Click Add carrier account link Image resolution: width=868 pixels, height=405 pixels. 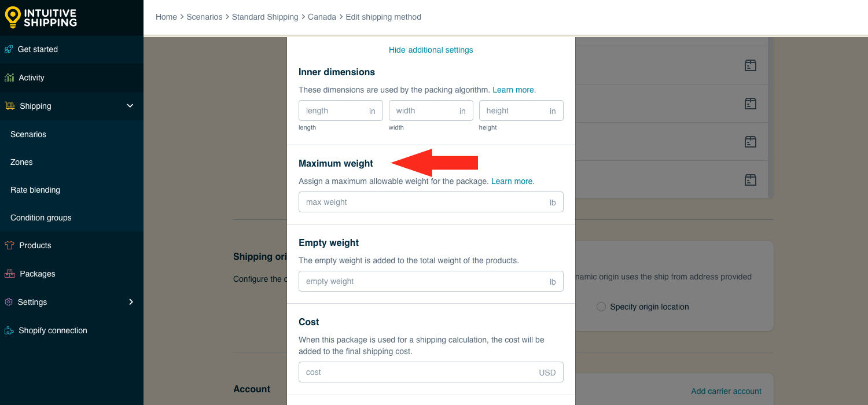[726, 391]
